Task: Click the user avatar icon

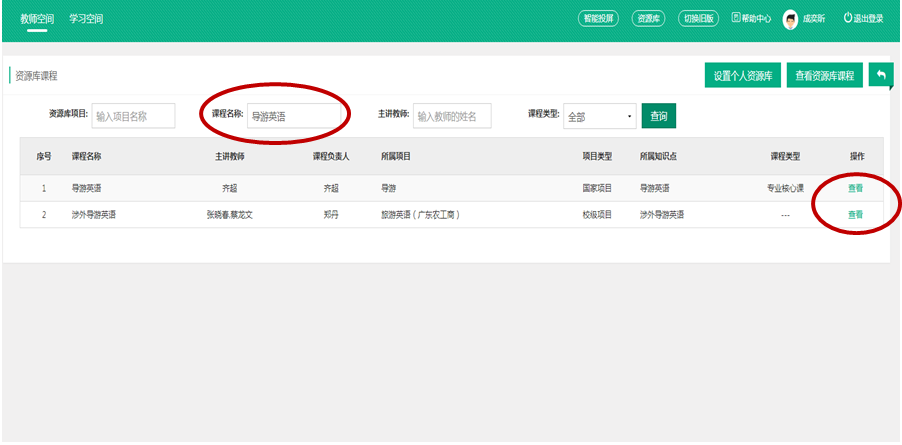Action: (790, 18)
